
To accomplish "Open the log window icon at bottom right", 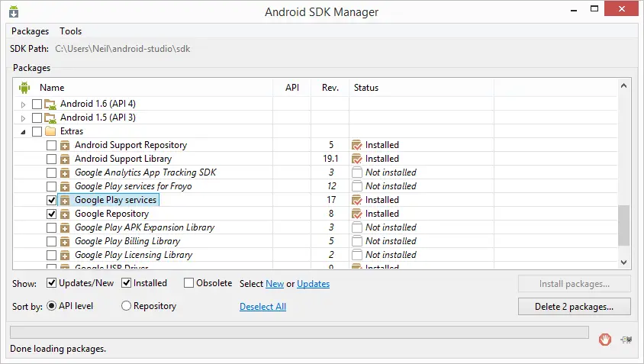I will tap(626, 340).
